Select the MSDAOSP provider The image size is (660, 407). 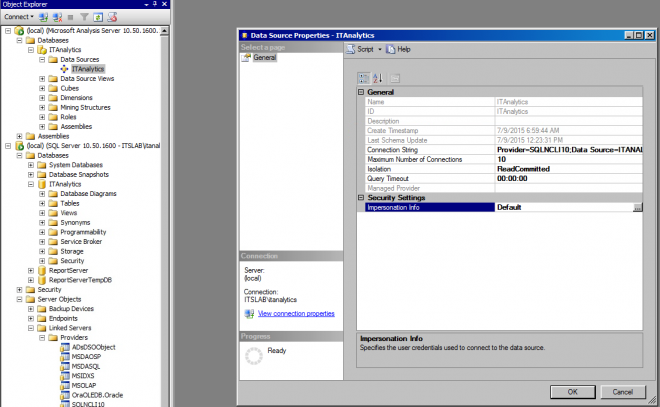86,357
